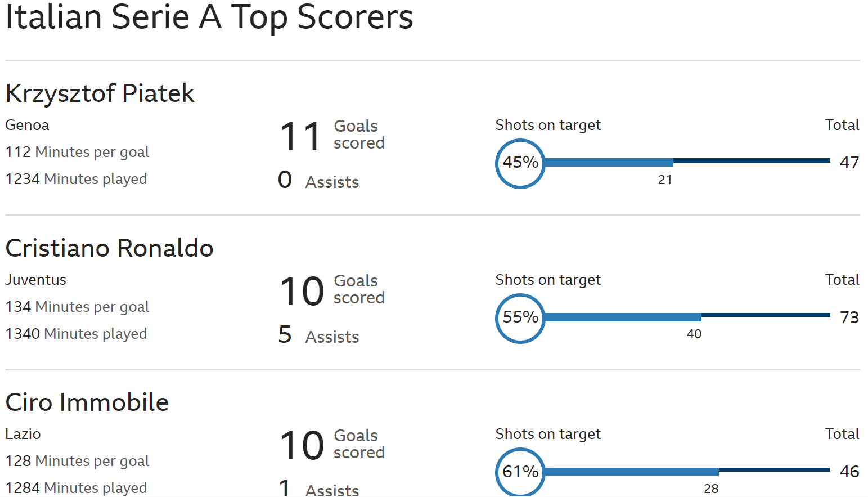Click Immobile's 128 Minutes per goal text

point(77,461)
